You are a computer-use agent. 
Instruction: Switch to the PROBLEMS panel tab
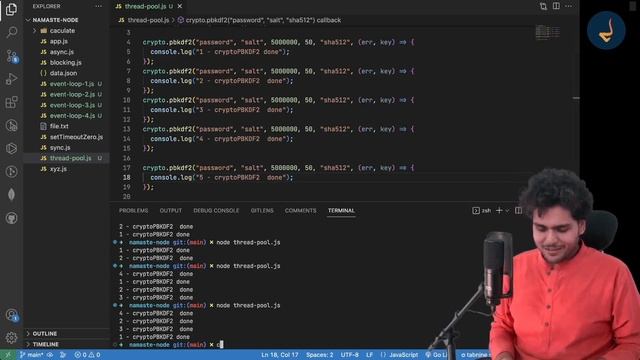click(133, 211)
